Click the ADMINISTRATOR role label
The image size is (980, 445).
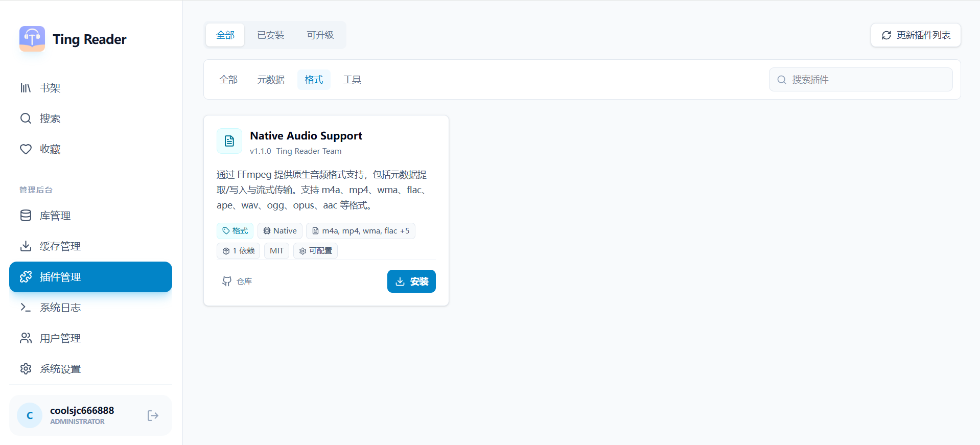(77, 421)
